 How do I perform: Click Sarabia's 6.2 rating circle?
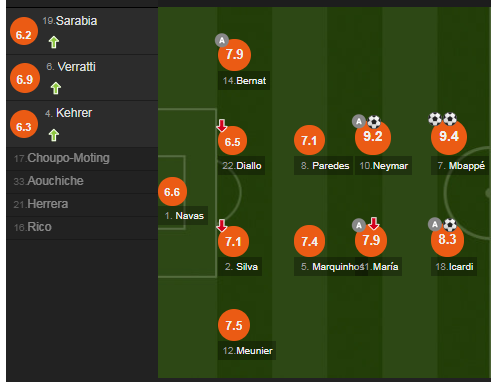click(x=24, y=32)
